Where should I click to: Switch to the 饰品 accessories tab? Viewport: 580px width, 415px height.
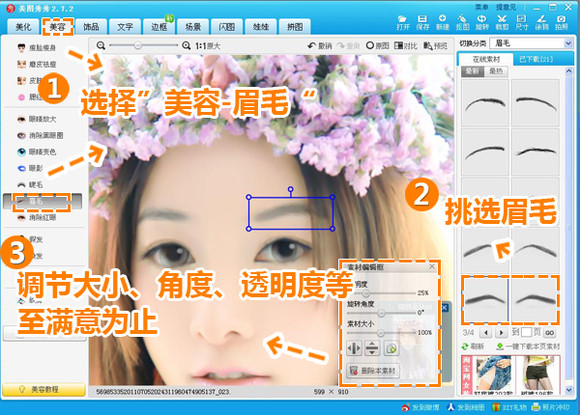click(91, 27)
